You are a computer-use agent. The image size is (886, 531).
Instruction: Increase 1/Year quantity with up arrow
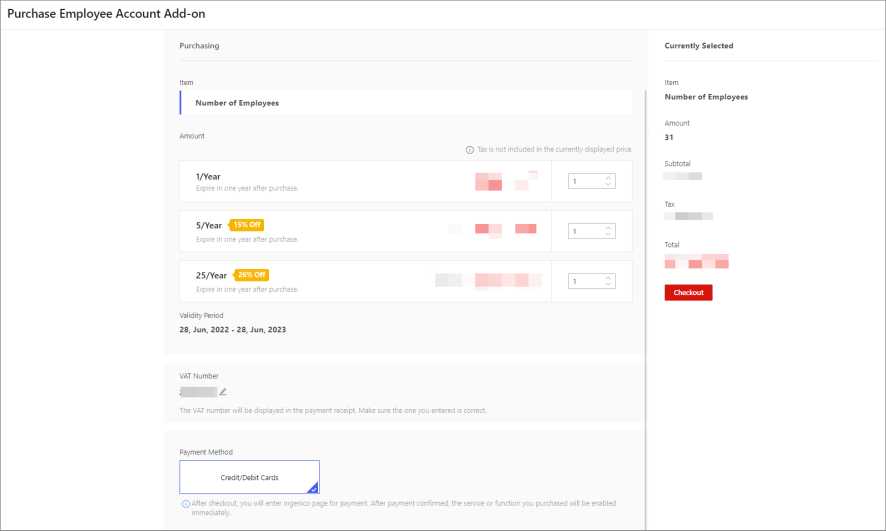(x=608, y=177)
